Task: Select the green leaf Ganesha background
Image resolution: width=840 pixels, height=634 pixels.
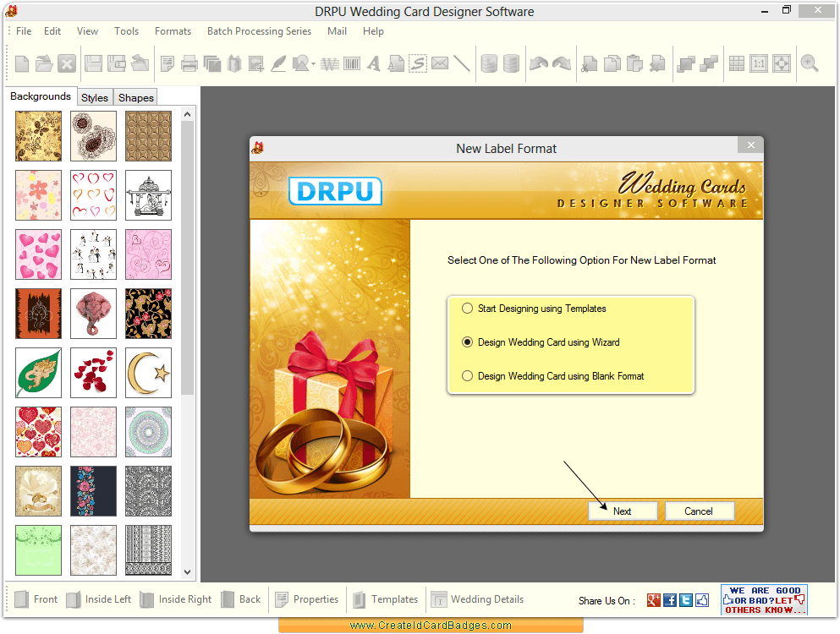Action: 39,373
